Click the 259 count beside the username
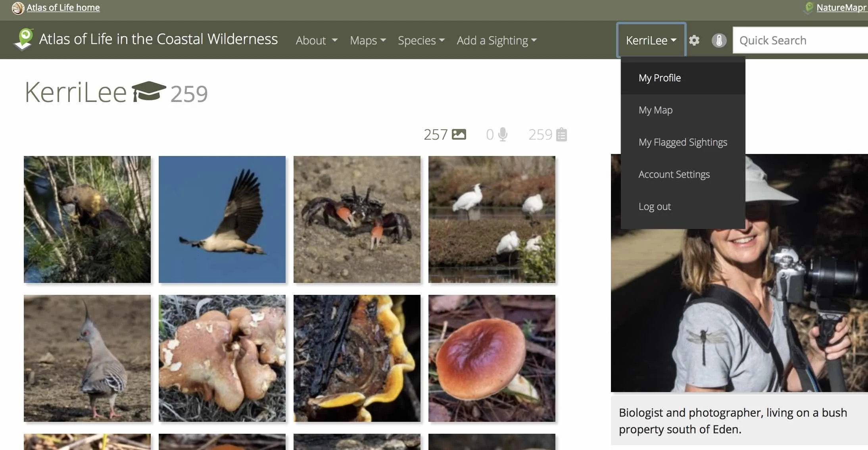This screenshot has height=450, width=868. (189, 94)
